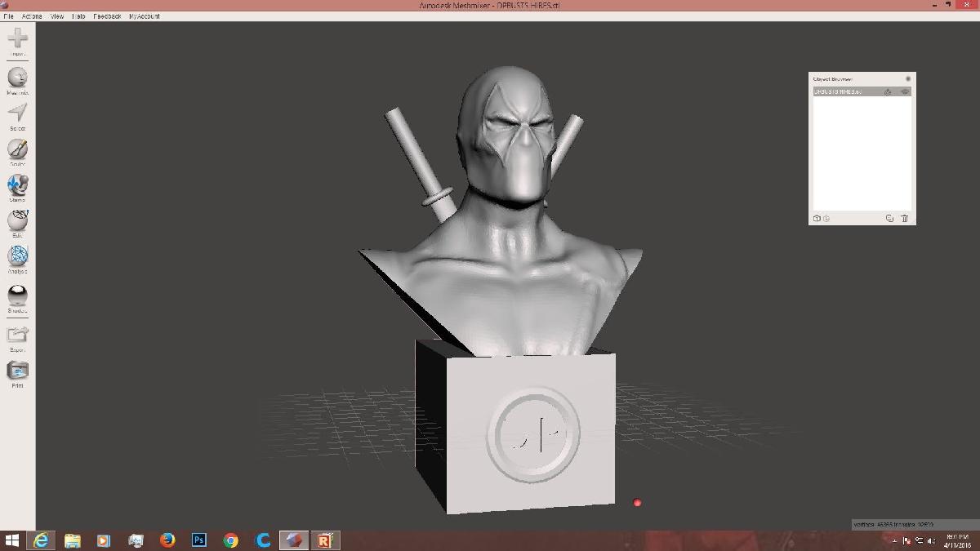
Task: Open the Actions menu
Action: point(30,16)
